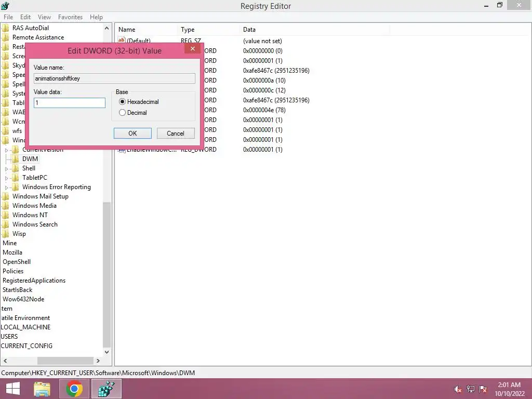The image size is (532, 399).
Task: Click the tree horizontal scroll right arrow
Action: tap(98, 361)
